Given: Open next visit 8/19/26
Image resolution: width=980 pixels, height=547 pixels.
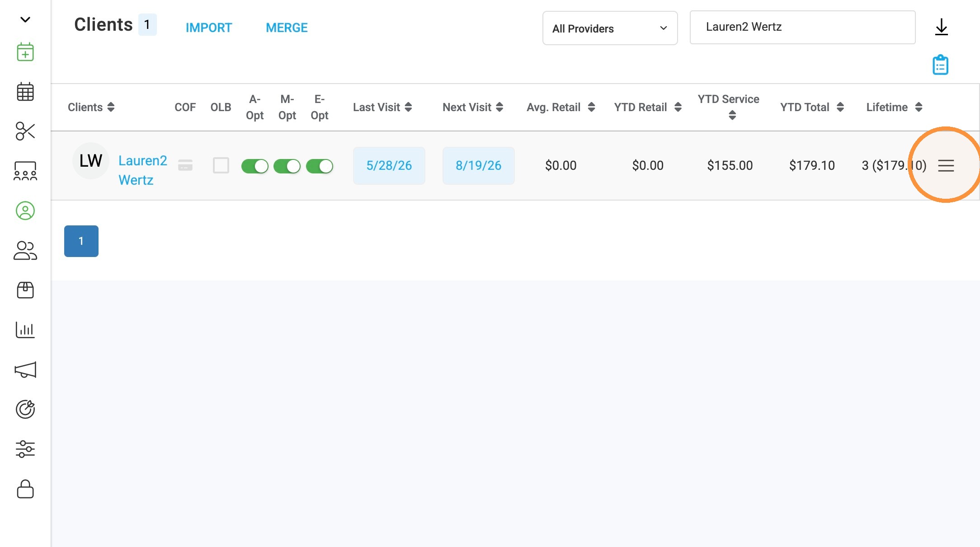Looking at the screenshot, I should click(x=479, y=165).
